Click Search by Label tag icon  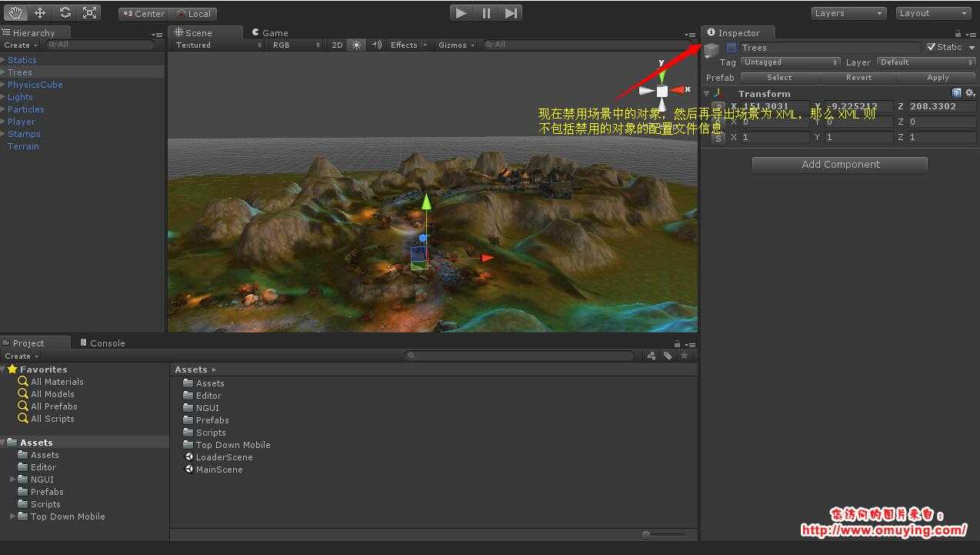click(x=668, y=356)
